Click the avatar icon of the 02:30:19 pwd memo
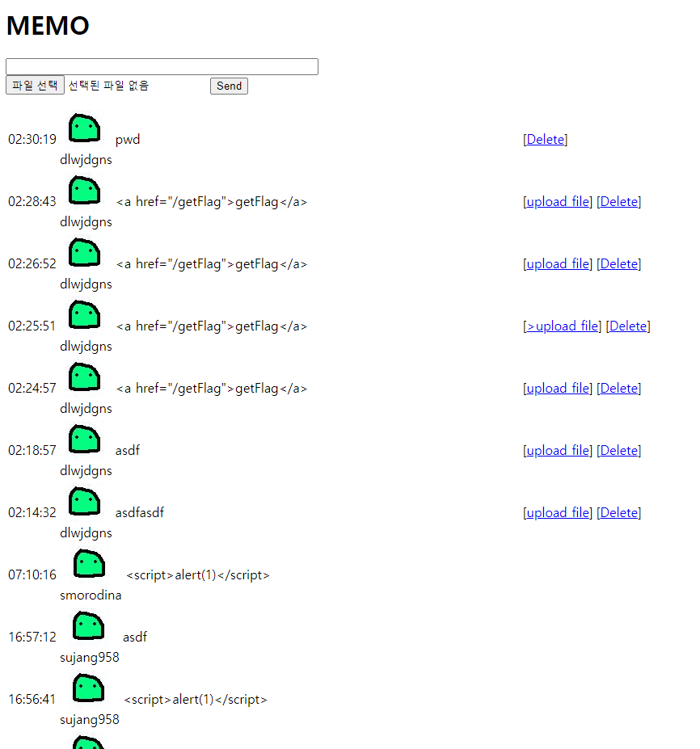 point(85,128)
